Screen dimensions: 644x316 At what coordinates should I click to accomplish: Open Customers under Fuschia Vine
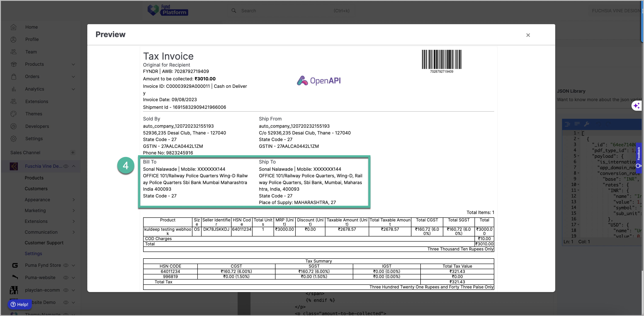tap(36, 189)
